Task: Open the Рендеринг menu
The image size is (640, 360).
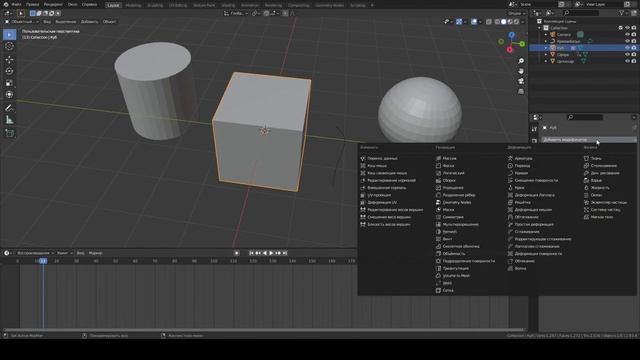Action: click(x=53, y=4)
